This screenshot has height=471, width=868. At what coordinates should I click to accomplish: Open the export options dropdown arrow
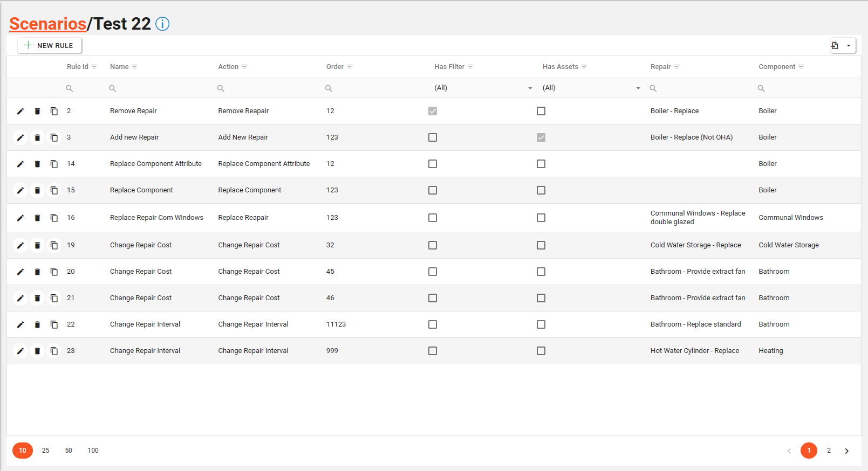(849, 45)
